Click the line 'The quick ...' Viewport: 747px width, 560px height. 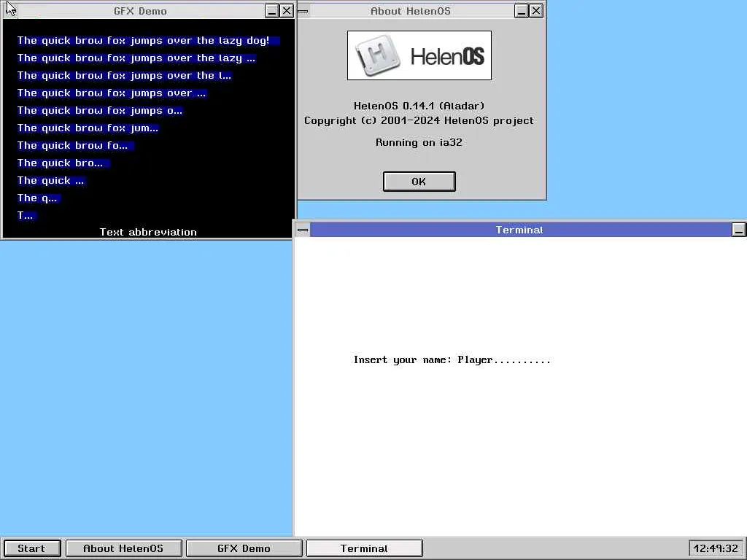click(51, 181)
